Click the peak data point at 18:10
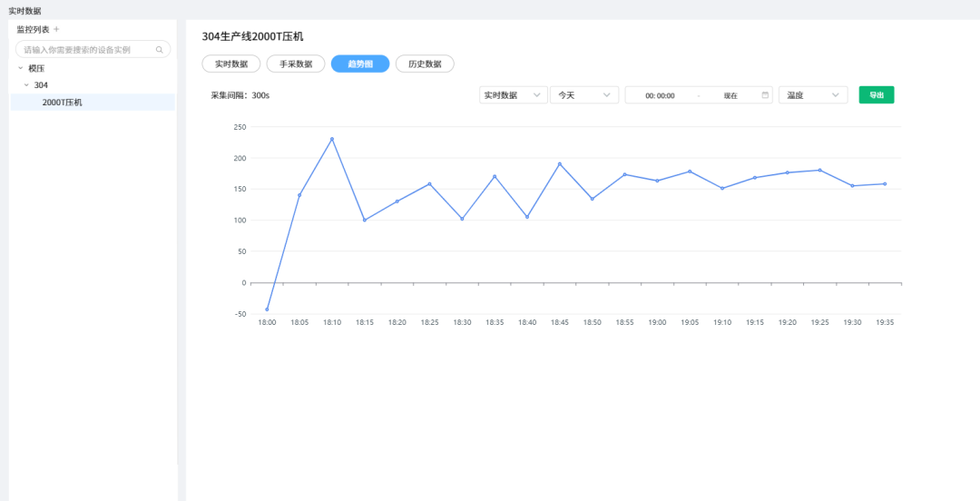980x501 pixels. click(332, 139)
